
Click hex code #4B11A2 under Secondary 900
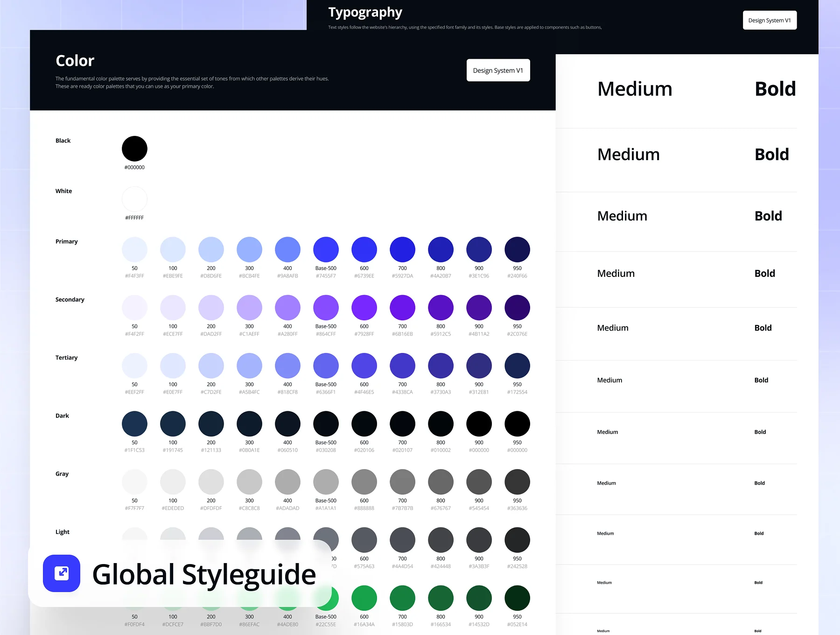pos(479,334)
